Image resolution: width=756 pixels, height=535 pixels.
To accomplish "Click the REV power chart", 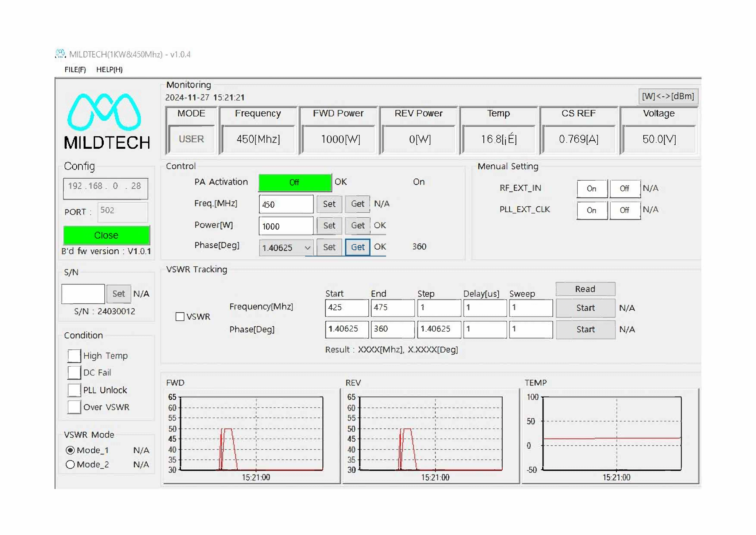I will 431,436.
